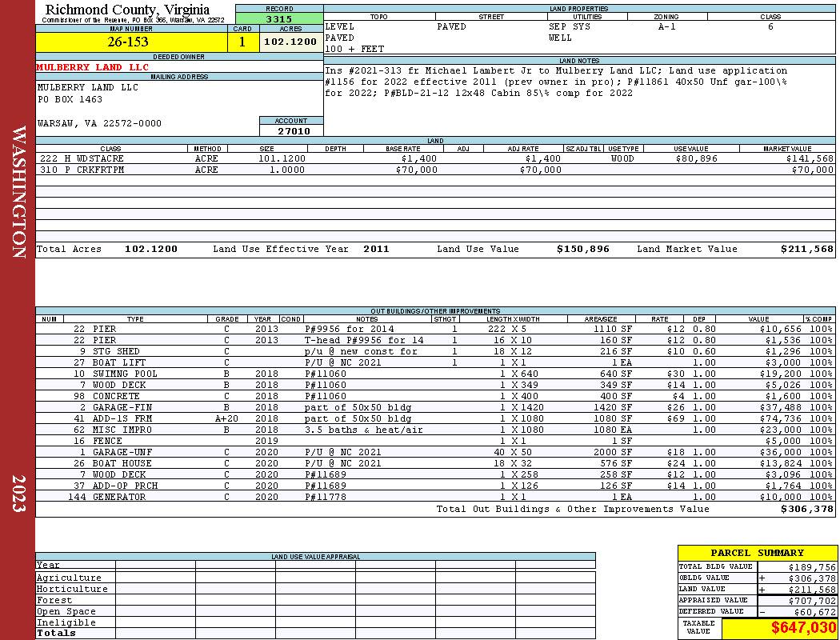Select the Totals row label
840x640 pixels.
point(56,633)
